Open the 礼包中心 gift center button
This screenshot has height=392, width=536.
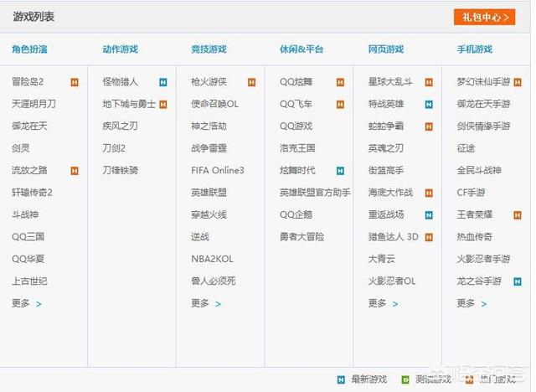coord(484,17)
